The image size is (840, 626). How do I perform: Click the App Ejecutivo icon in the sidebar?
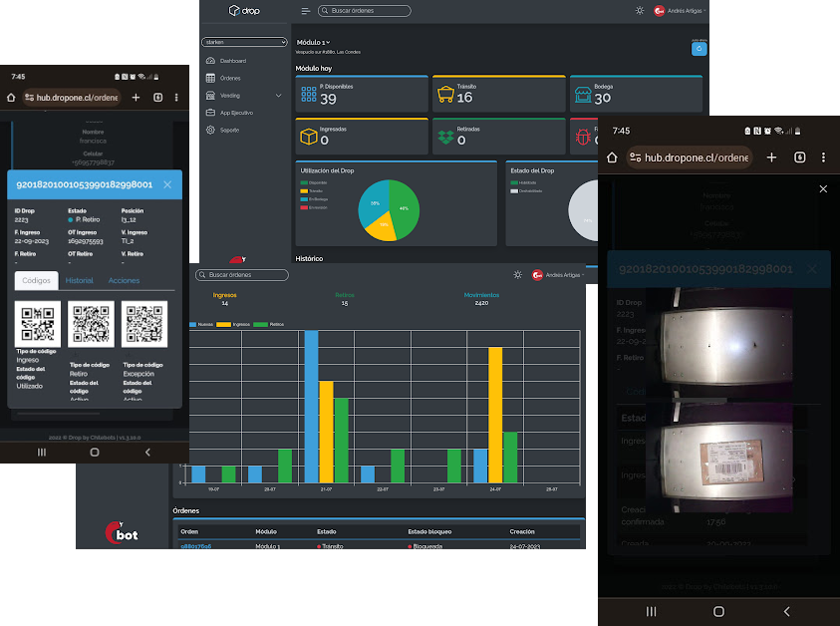coord(210,113)
